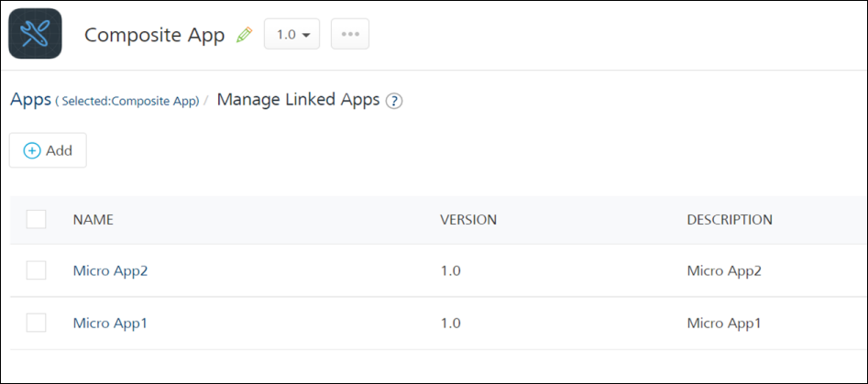Click the NAME column header
This screenshot has width=868, height=384.
pos(93,220)
